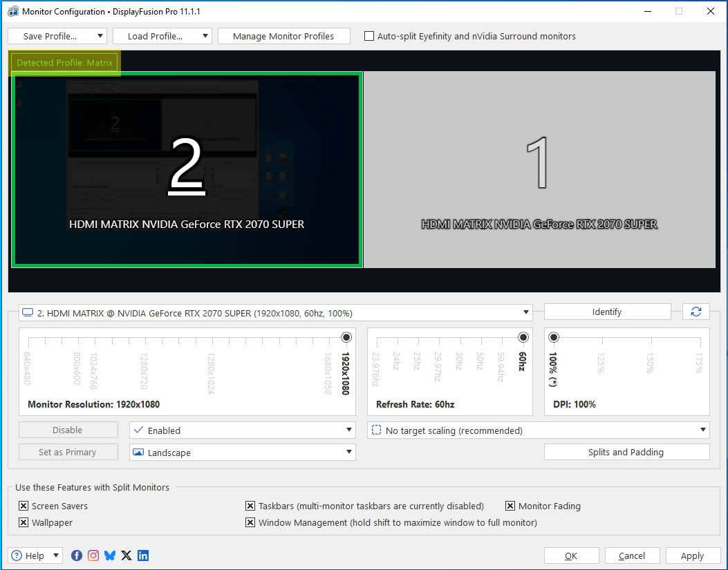This screenshot has height=570, width=728.
Task: Open the Load Profile menu
Action: (162, 36)
